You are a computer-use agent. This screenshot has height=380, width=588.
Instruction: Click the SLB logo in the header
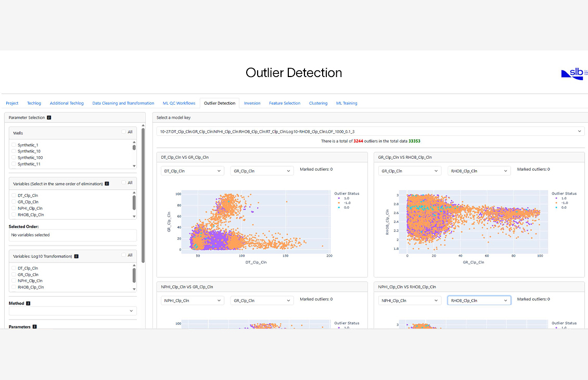pos(572,74)
